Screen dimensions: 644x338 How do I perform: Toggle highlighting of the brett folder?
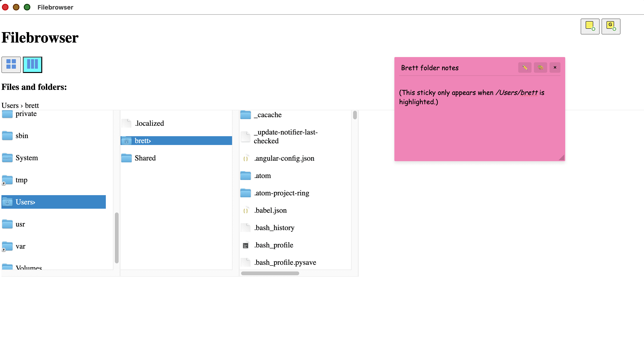(141, 140)
